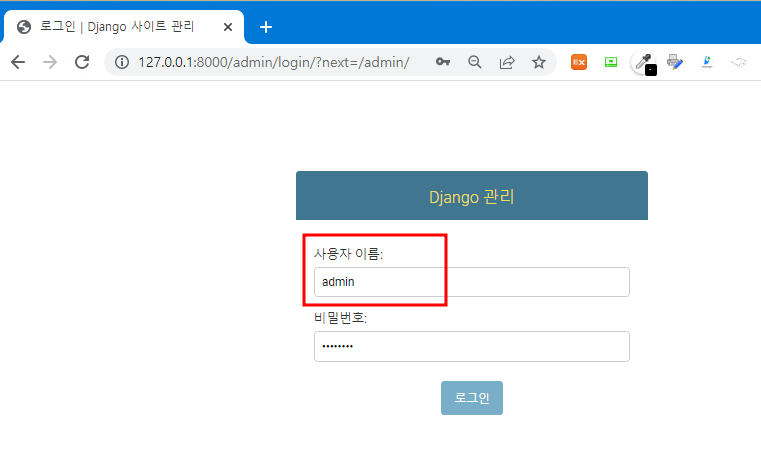The width and height of the screenshot is (761, 469).
Task: Click the 사용자 이름: label
Action: pos(348,253)
